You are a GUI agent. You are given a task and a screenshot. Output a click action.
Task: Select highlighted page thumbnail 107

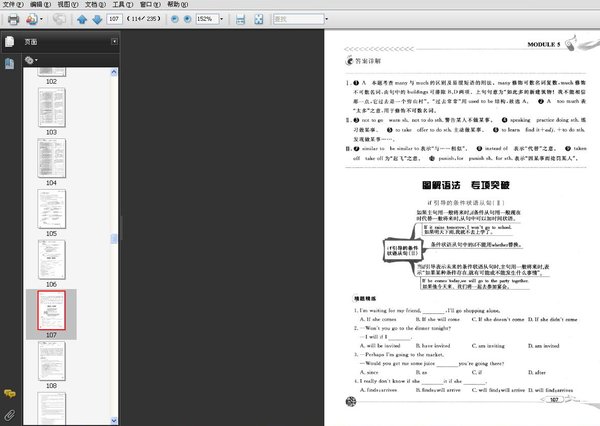(52, 310)
